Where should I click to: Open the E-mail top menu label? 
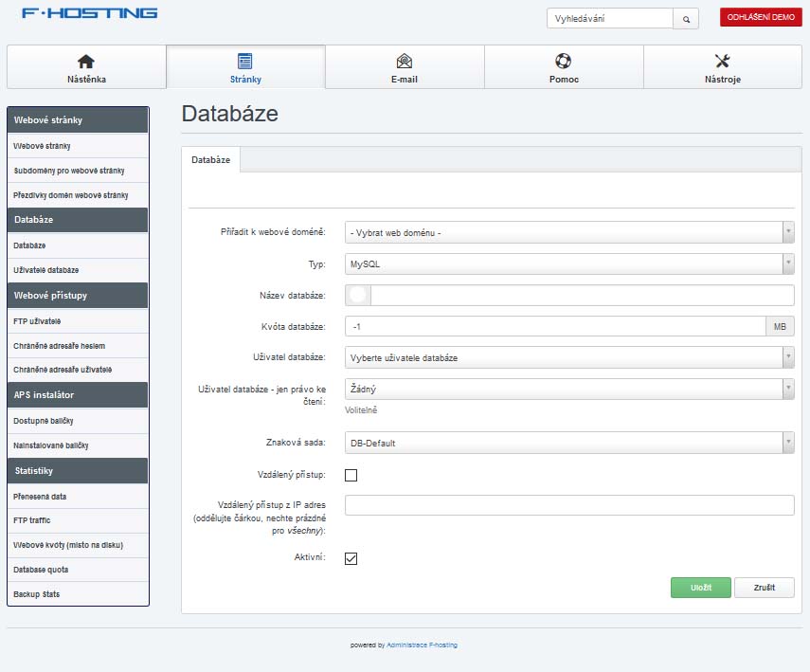404,79
